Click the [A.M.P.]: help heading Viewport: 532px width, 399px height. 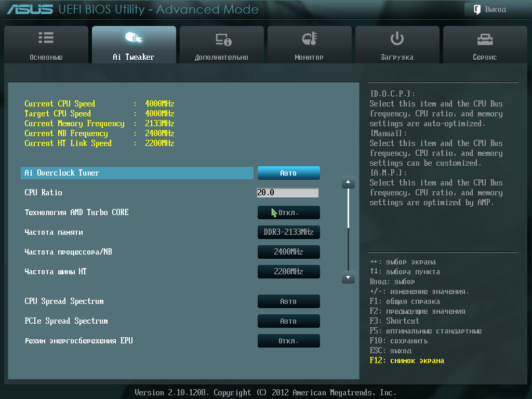(x=388, y=172)
